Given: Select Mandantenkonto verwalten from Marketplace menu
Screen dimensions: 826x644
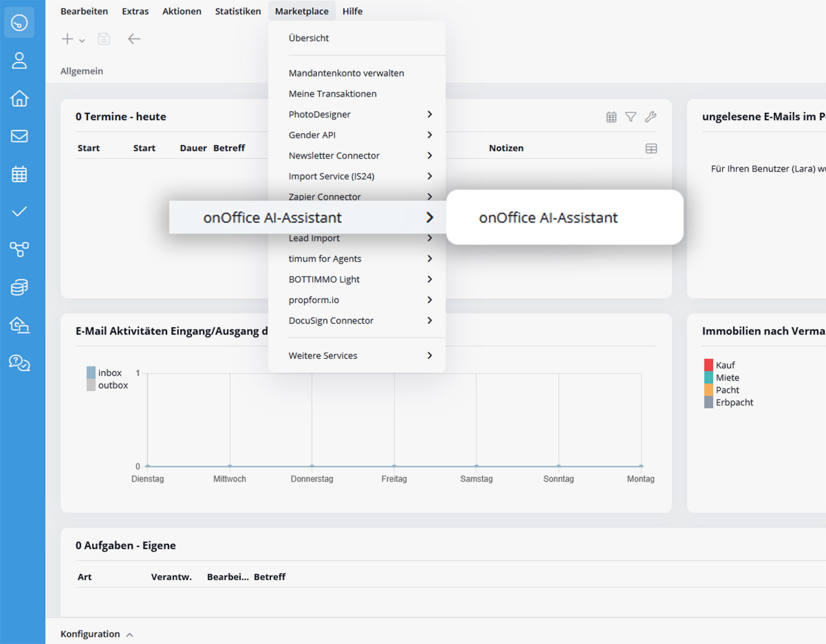Looking at the screenshot, I should click(346, 73).
